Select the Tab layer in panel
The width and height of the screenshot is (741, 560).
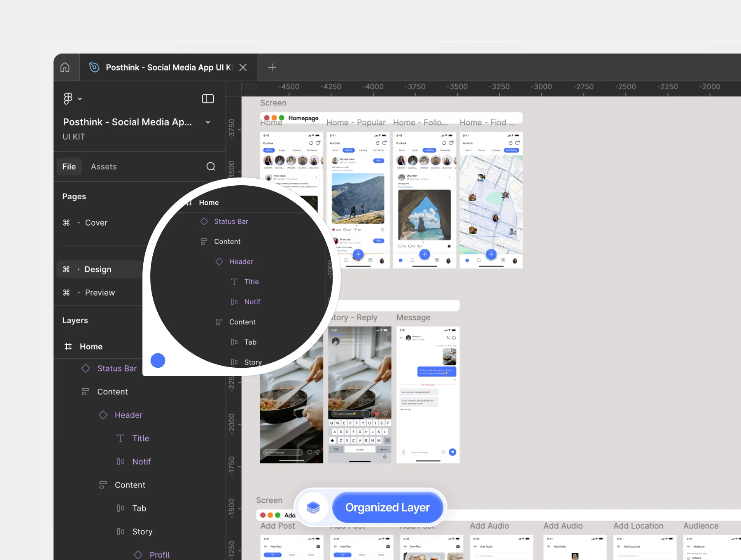point(139,509)
